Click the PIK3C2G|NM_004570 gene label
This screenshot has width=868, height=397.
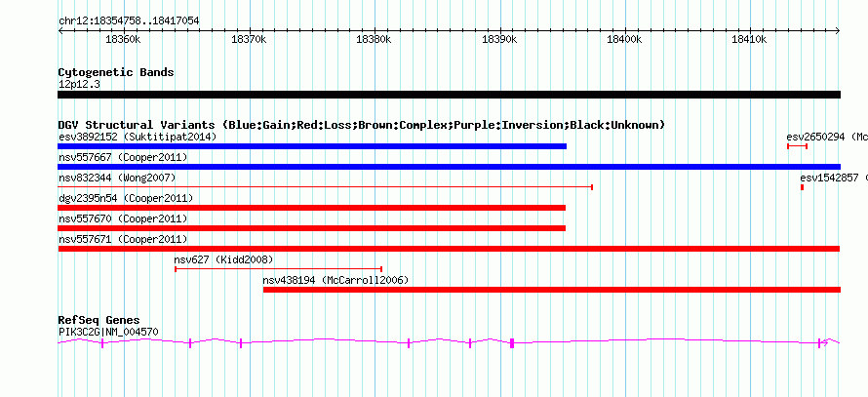click(108, 332)
